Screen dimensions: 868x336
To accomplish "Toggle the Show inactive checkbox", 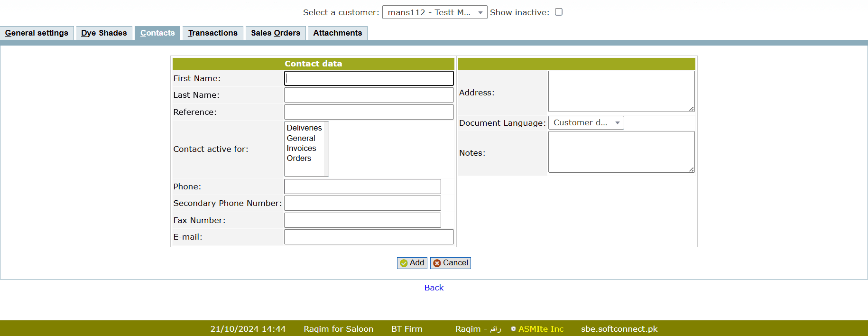I will [559, 12].
